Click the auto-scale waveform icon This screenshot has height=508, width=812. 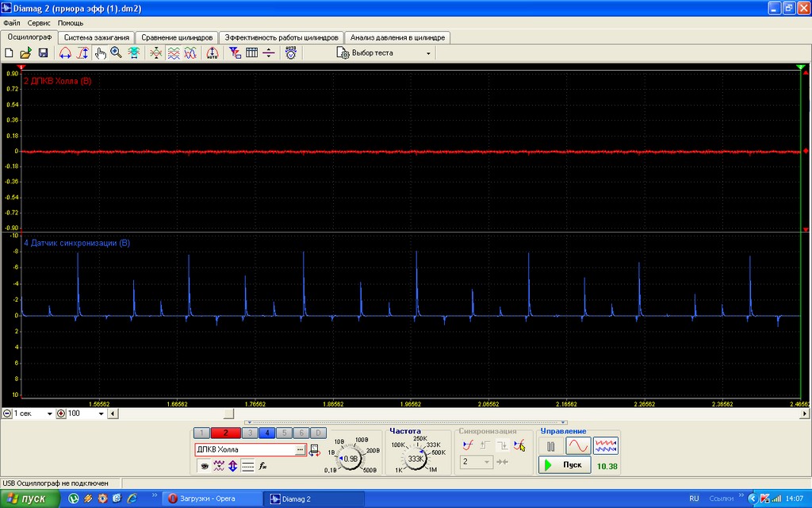(x=213, y=53)
